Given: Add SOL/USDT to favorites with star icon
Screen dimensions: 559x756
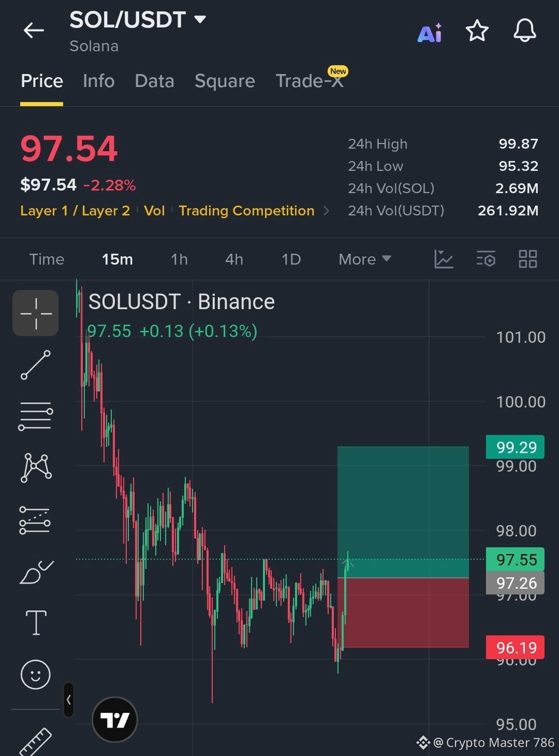Looking at the screenshot, I should pos(477,31).
